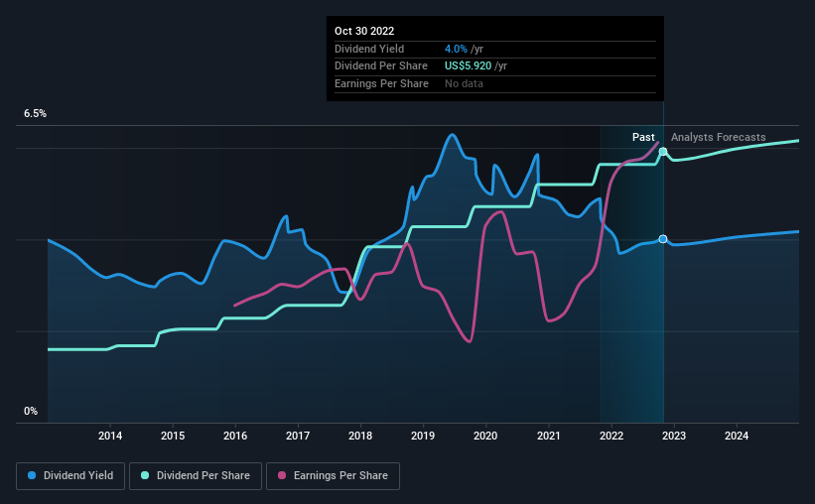Select the Dividend Per Share data point marker
Viewport: 815px width, 504px height.
663,152
